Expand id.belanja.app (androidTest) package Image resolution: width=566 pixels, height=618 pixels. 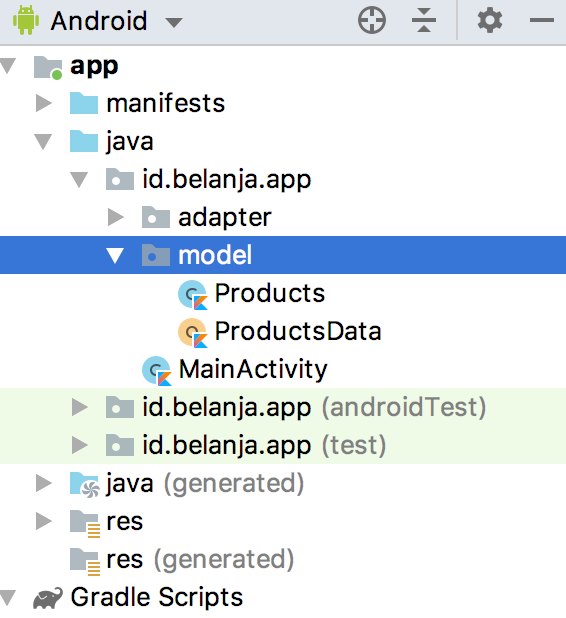(x=80, y=407)
